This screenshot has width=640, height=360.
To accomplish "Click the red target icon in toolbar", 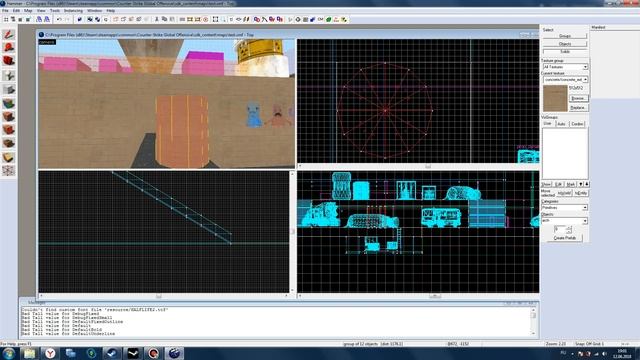I will (x=206, y=19).
